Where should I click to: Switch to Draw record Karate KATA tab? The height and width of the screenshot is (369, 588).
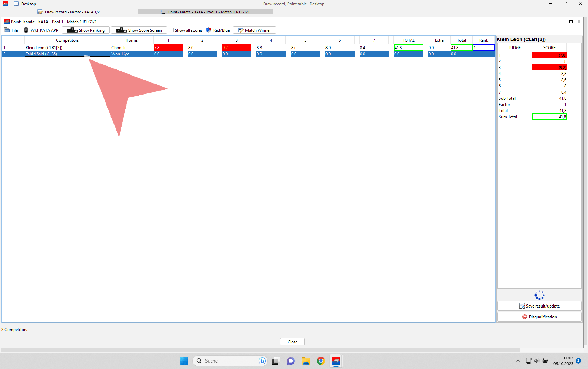point(69,12)
